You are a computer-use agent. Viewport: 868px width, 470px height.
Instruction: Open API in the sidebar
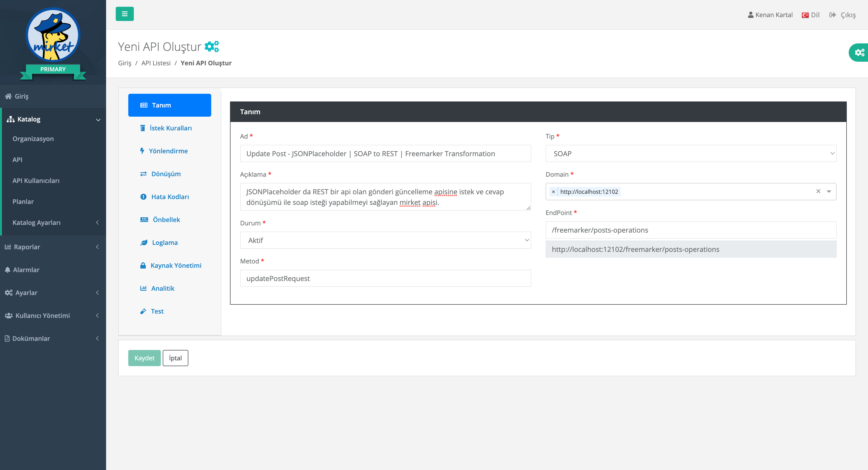click(18, 160)
